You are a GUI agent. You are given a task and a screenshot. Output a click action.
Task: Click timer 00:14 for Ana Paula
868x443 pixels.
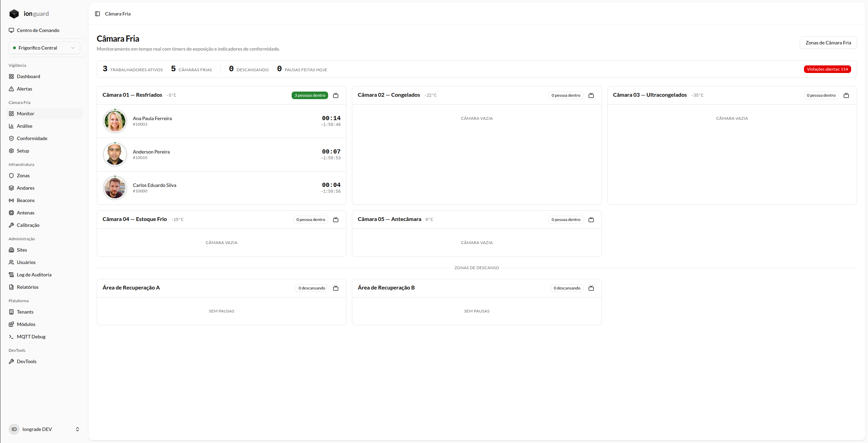[331, 118]
